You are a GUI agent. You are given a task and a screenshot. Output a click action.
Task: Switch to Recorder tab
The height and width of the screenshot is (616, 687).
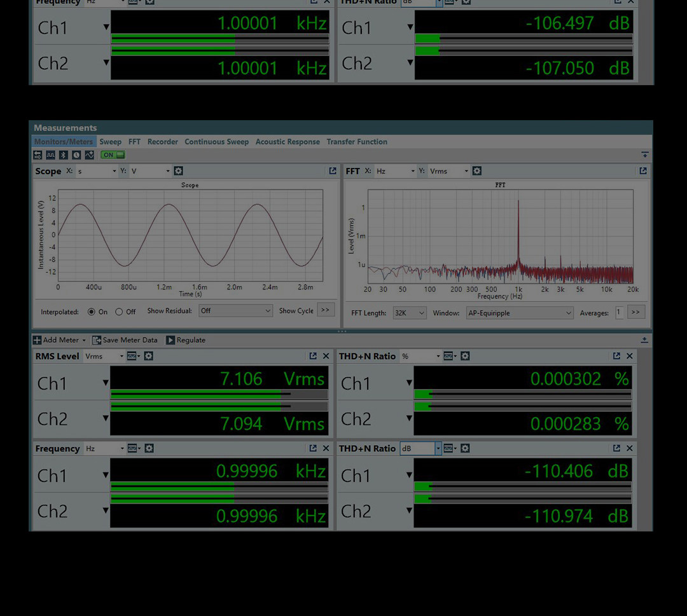click(163, 141)
